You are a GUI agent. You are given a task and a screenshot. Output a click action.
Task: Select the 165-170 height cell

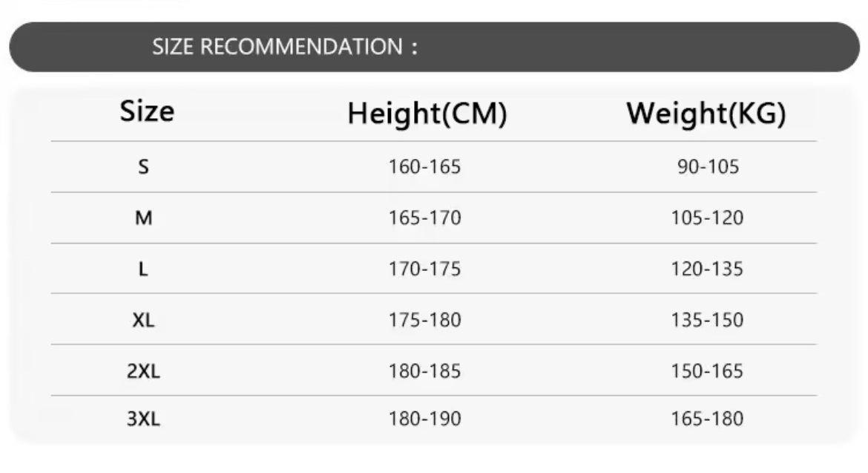click(424, 218)
